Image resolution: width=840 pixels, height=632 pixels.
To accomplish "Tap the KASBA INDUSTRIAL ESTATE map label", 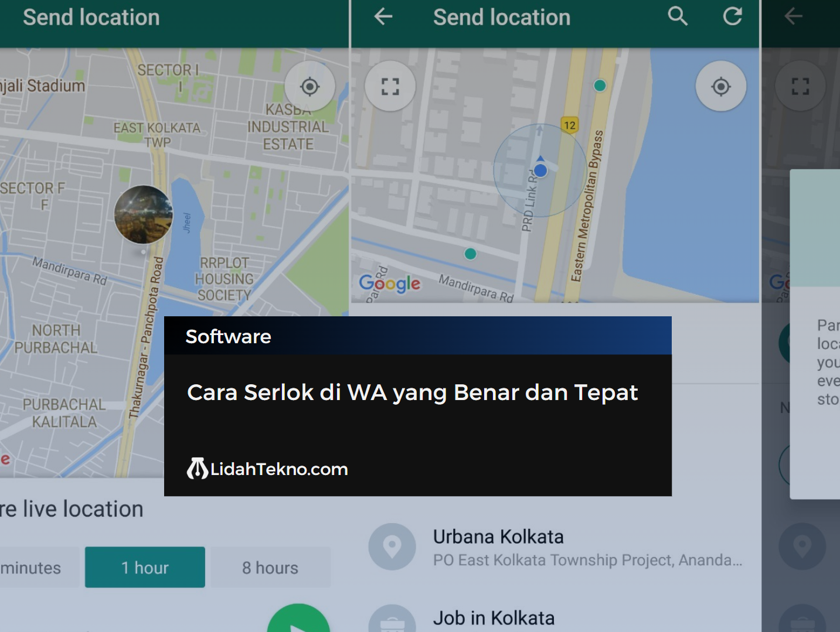I will tap(288, 127).
